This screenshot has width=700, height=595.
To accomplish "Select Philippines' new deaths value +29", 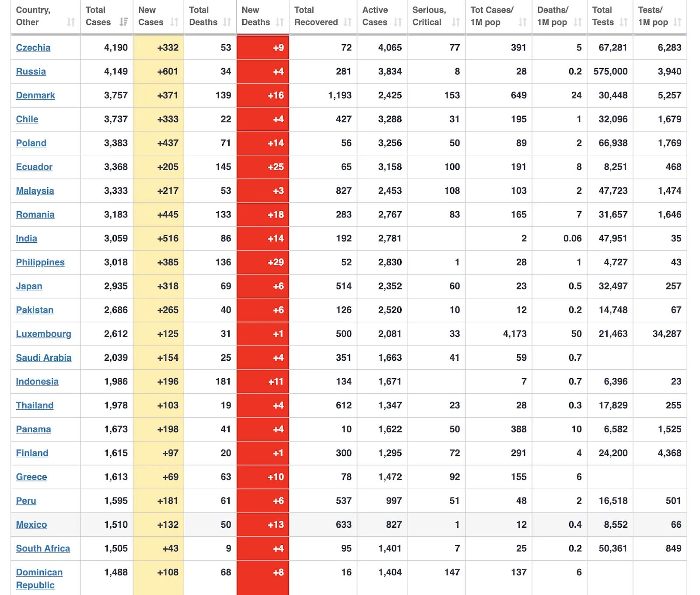I will coord(276,262).
